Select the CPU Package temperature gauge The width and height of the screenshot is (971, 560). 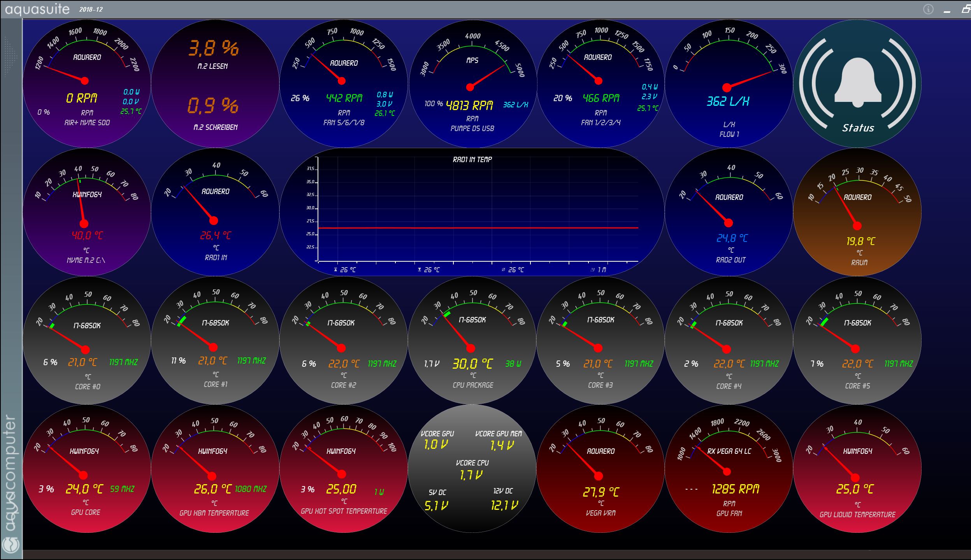[472, 340]
